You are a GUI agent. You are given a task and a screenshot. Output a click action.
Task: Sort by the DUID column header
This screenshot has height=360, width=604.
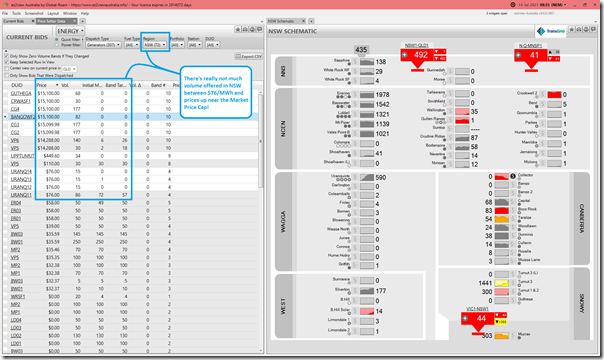point(17,85)
